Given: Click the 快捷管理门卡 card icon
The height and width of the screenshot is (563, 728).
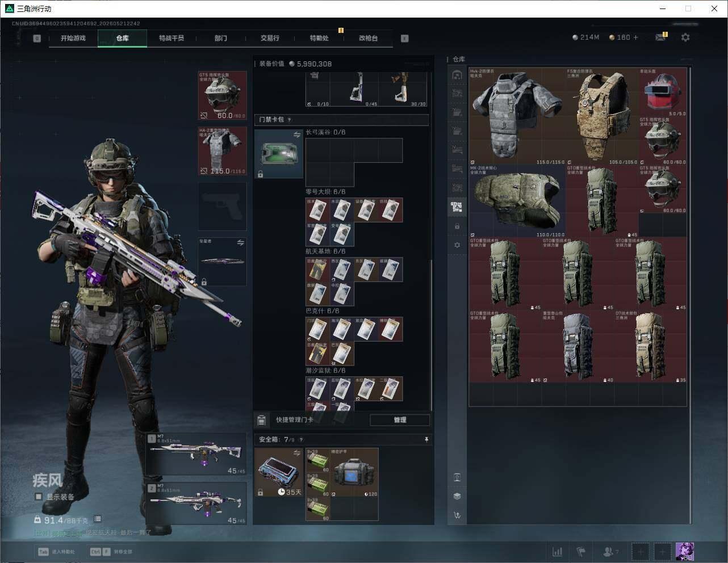Looking at the screenshot, I should [x=262, y=421].
